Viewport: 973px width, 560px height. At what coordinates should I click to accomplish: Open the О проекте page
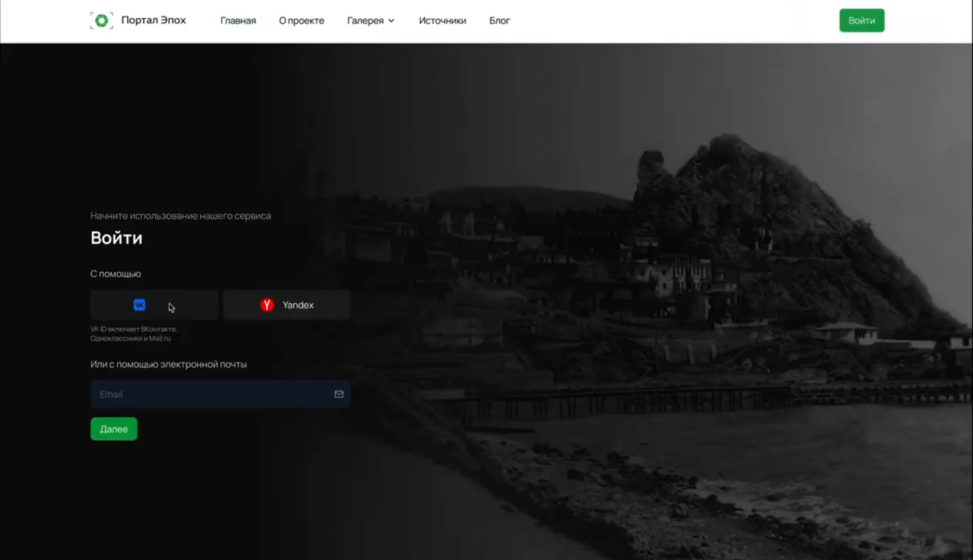pyautogui.click(x=302, y=21)
